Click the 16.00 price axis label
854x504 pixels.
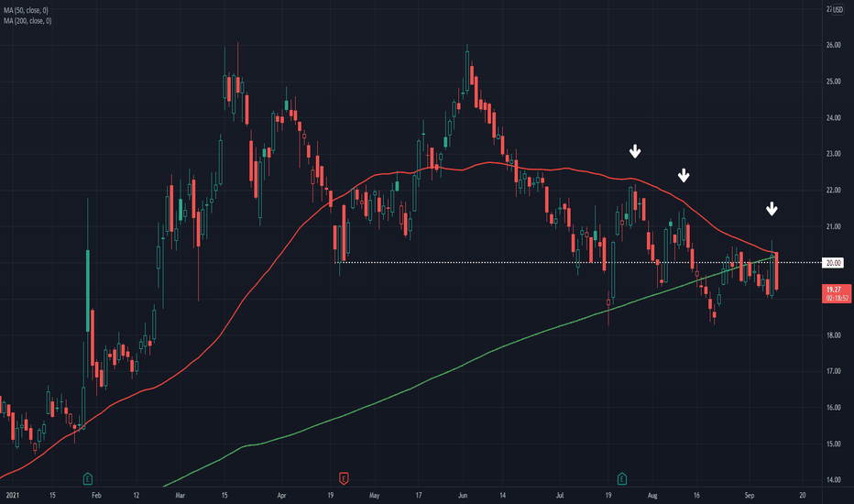pyautogui.click(x=833, y=408)
